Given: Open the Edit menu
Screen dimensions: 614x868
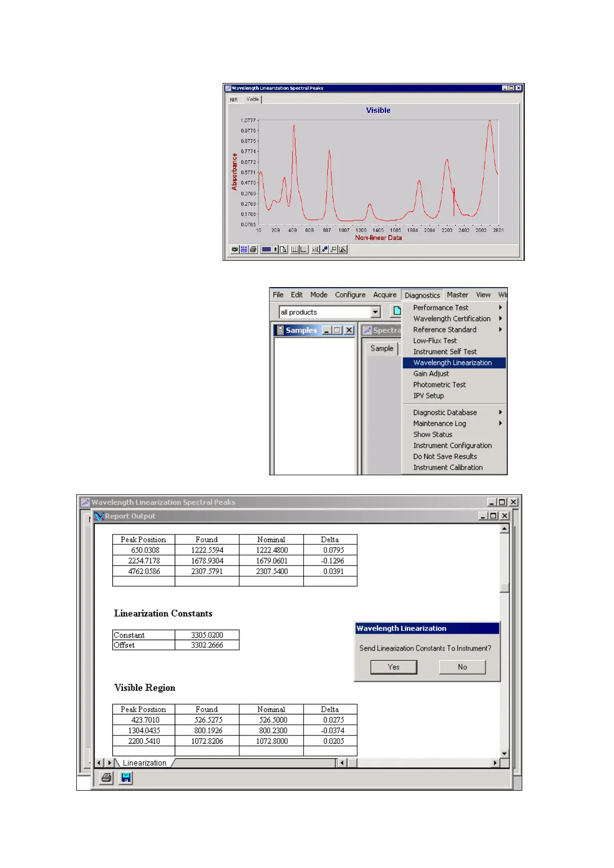Looking at the screenshot, I should [x=296, y=295].
